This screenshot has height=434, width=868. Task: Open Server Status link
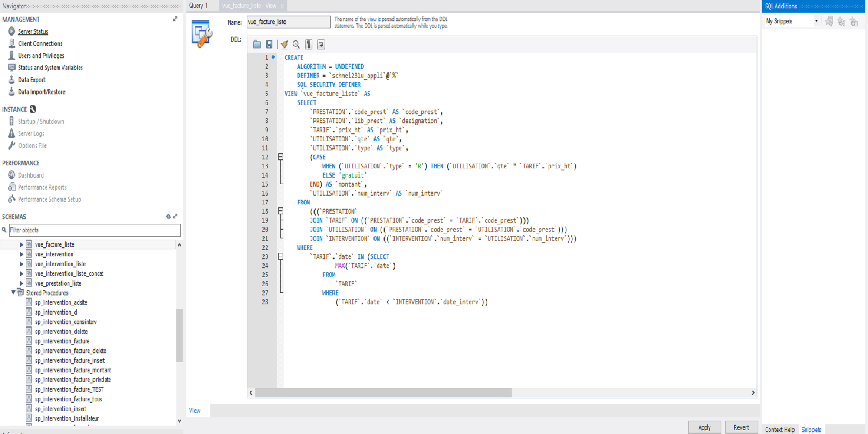point(33,31)
